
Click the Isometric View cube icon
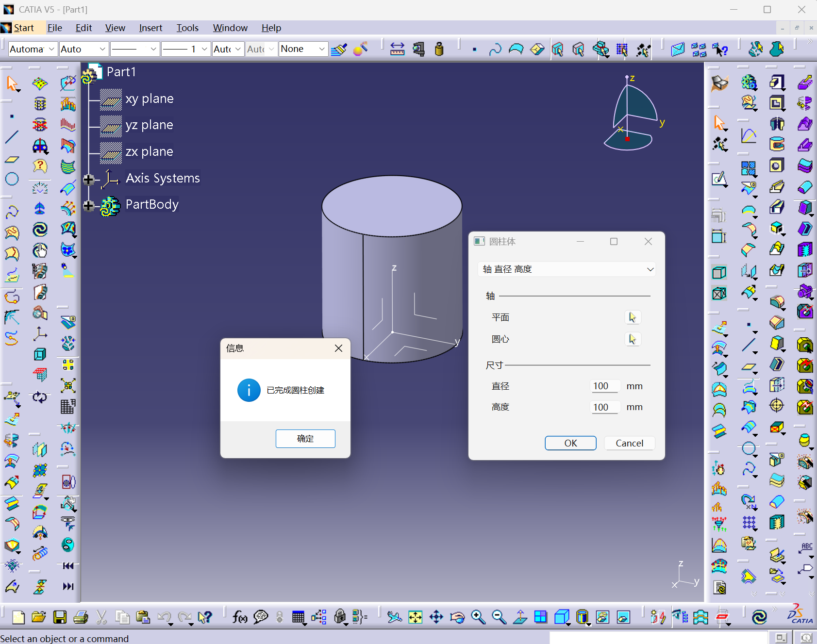pos(562,617)
